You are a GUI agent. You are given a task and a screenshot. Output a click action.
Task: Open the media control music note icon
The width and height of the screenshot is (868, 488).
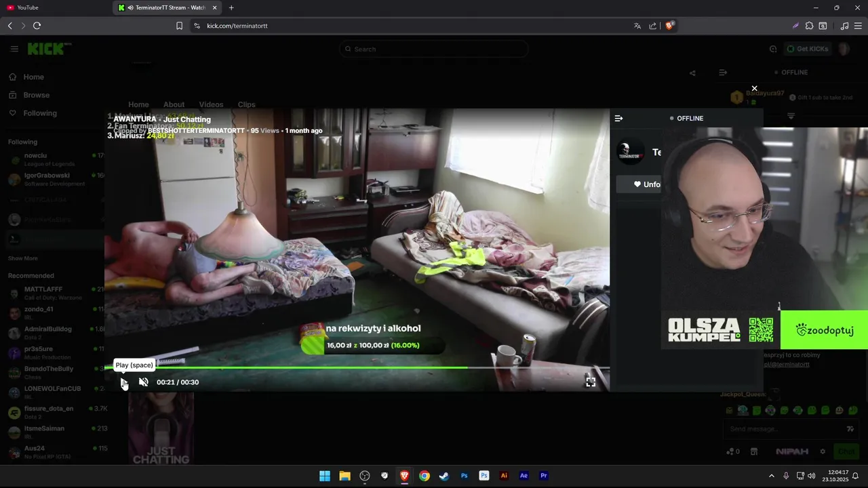(x=844, y=26)
